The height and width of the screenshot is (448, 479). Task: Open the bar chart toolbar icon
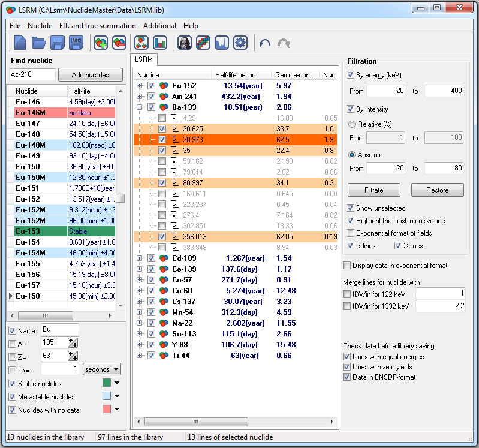(160, 43)
